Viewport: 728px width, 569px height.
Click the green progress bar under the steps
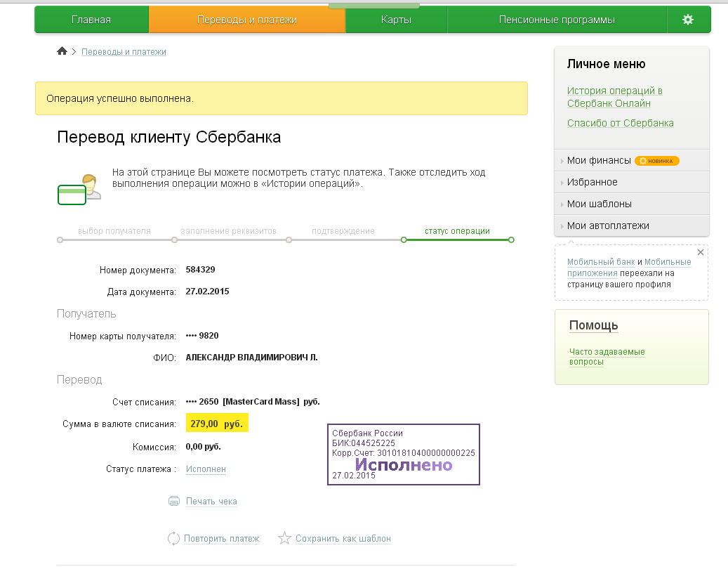[456, 240]
